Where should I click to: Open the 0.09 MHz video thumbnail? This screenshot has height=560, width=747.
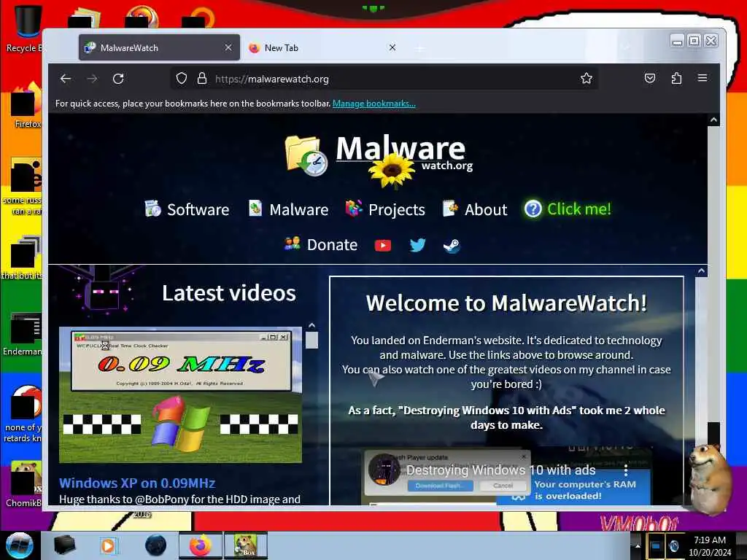pos(181,394)
